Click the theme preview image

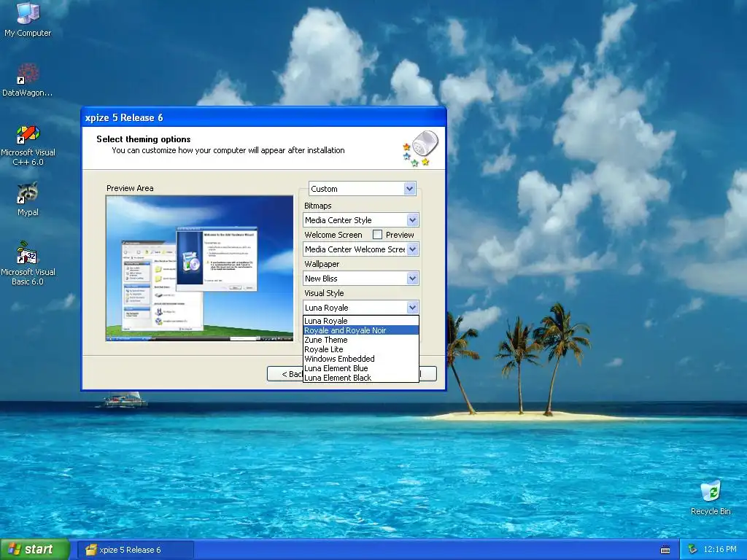click(x=200, y=268)
